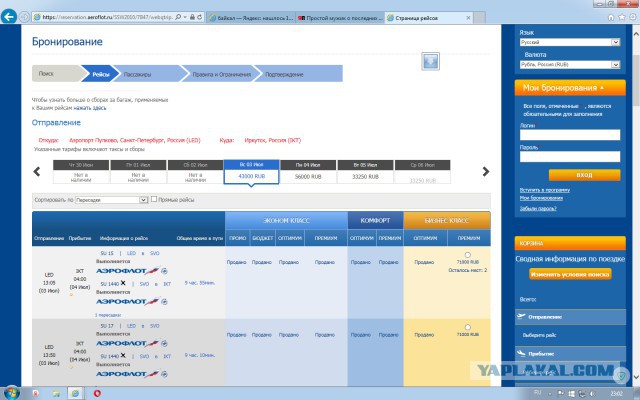
Task: Open the SU 17 flight number link
Action: tap(107, 326)
